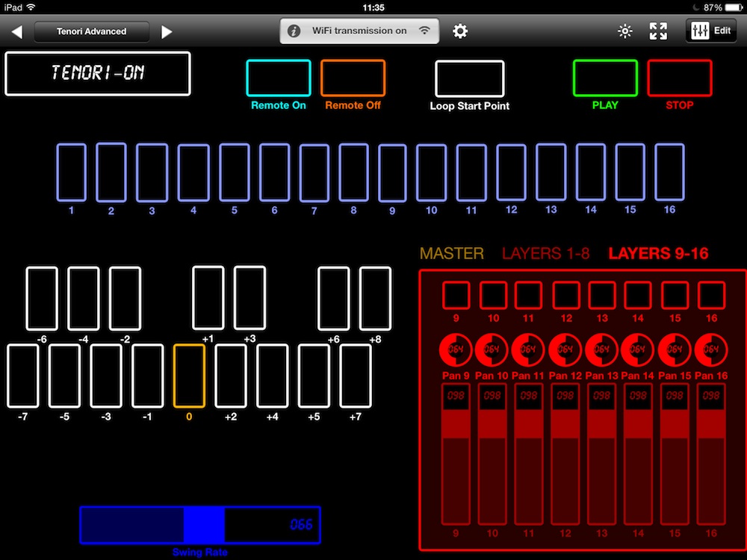Tap transpose key +5
747x560 pixels.
point(314,376)
